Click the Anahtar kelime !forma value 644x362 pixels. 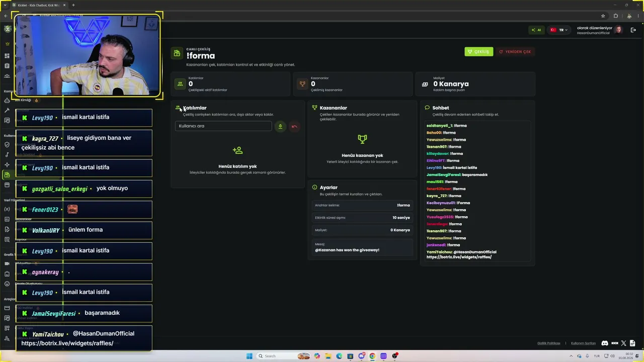404,205
